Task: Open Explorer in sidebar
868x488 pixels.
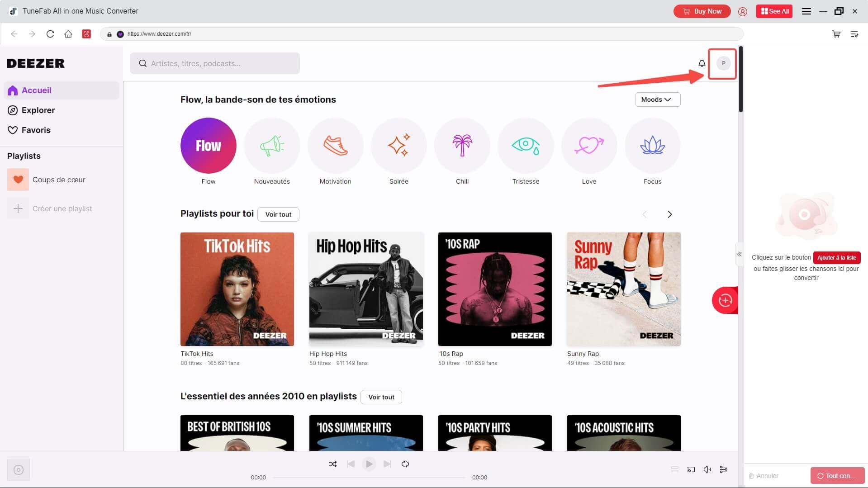Action: [x=62, y=110]
